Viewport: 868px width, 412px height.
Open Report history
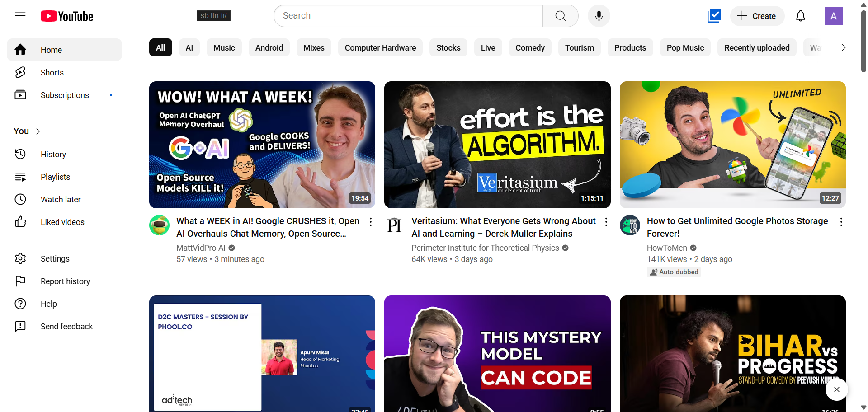coord(65,281)
